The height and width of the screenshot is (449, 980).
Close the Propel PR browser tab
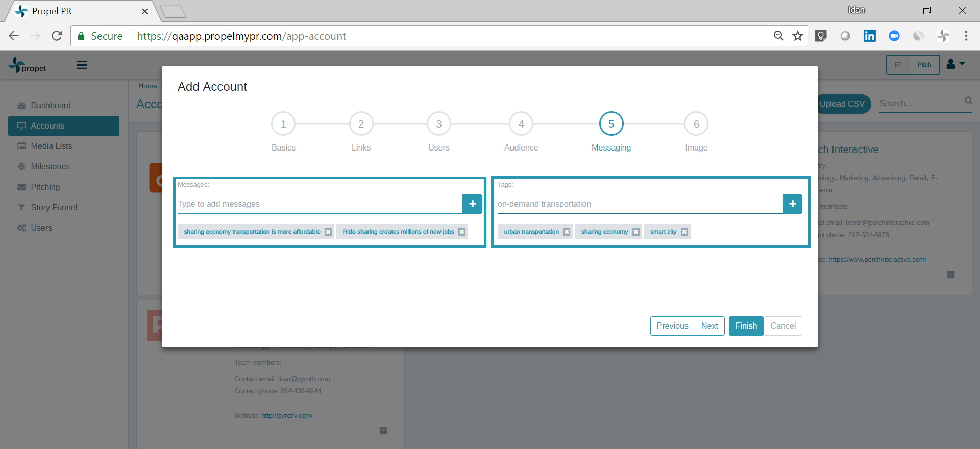click(x=145, y=11)
